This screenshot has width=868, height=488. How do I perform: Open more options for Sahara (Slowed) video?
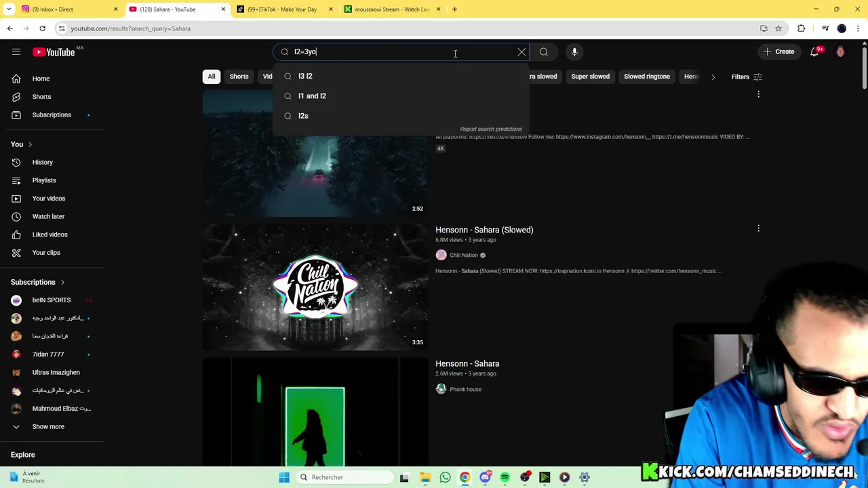758,229
